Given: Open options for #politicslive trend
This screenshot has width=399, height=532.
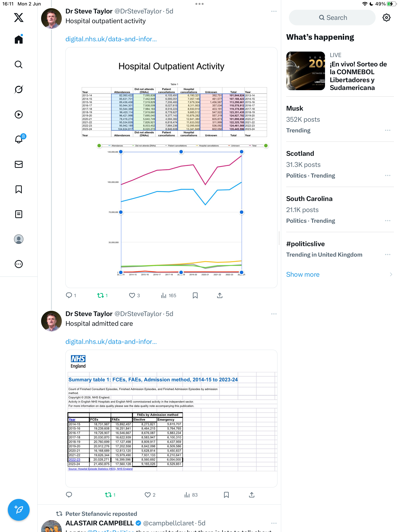Looking at the screenshot, I should [388, 255].
